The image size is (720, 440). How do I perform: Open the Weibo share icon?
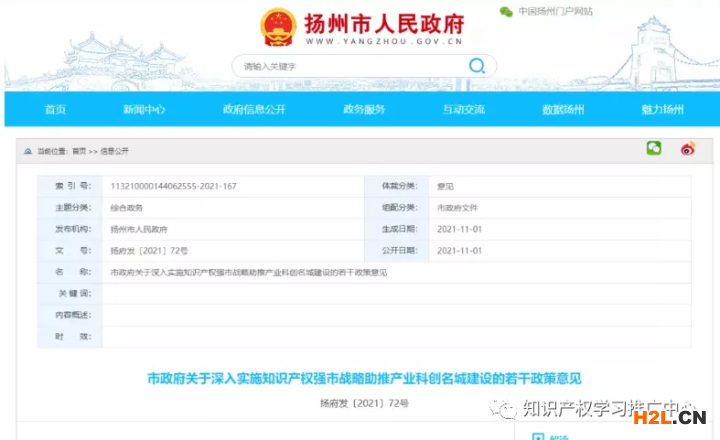687,148
